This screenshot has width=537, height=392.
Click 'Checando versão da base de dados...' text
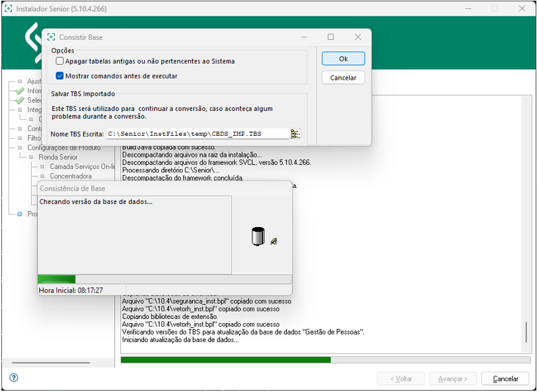[x=96, y=201]
